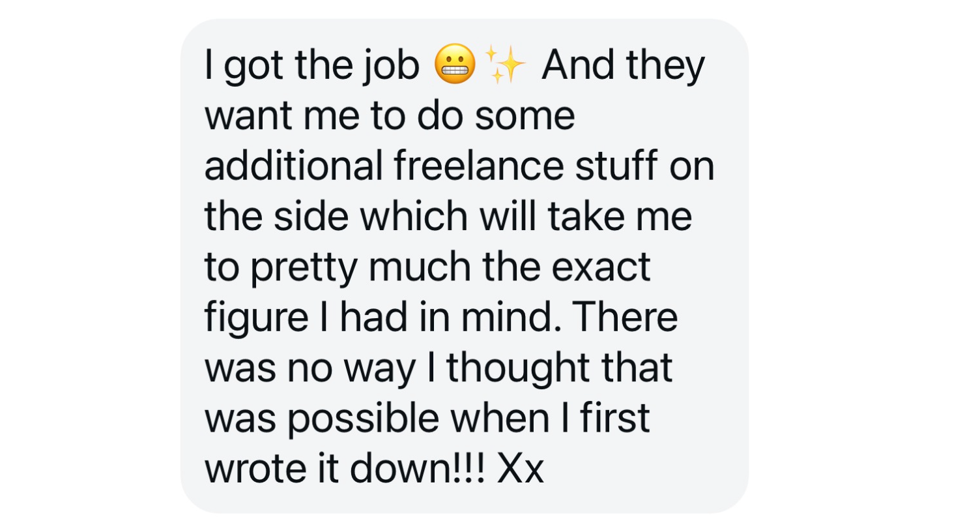980x532 pixels.
Task: Tap the "Xx" sign-off in the message
Action: pyautogui.click(x=520, y=468)
